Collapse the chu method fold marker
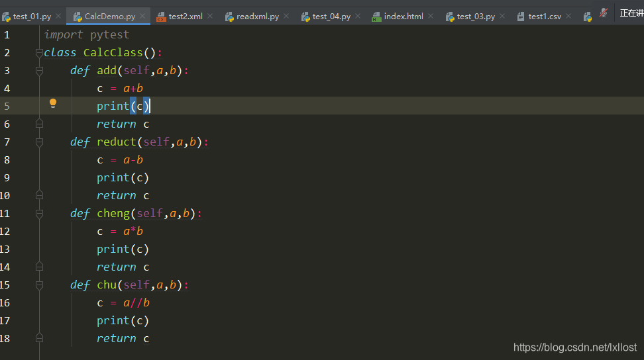This screenshot has width=644, height=360. (x=39, y=285)
